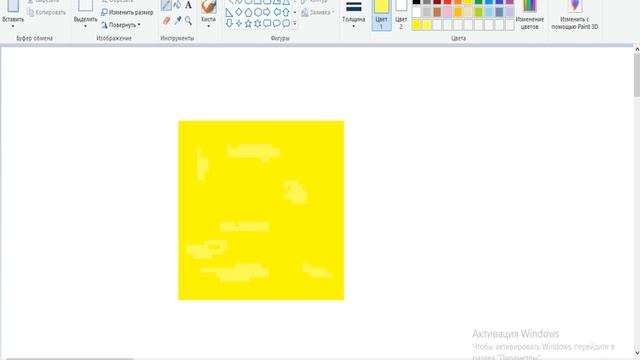Open the Заливка shape fill dropdown
The height and width of the screenshot is (360, 640).
point(318,13)
